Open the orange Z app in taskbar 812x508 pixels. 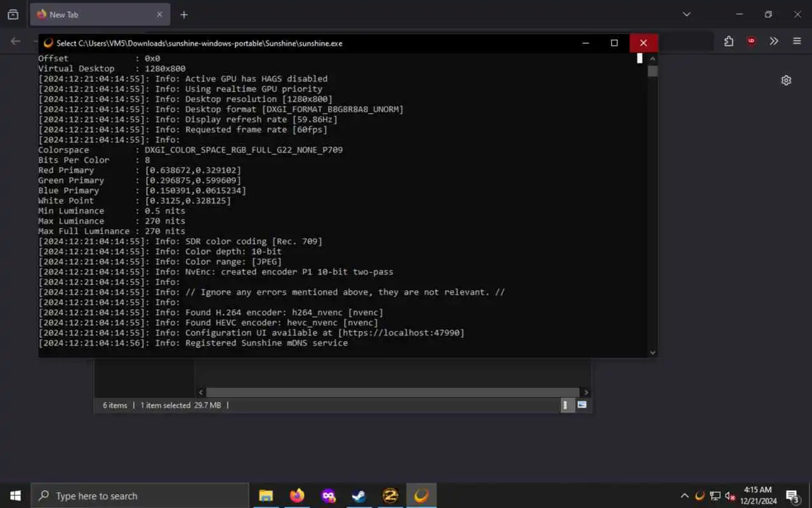click(x=390, y=496)
